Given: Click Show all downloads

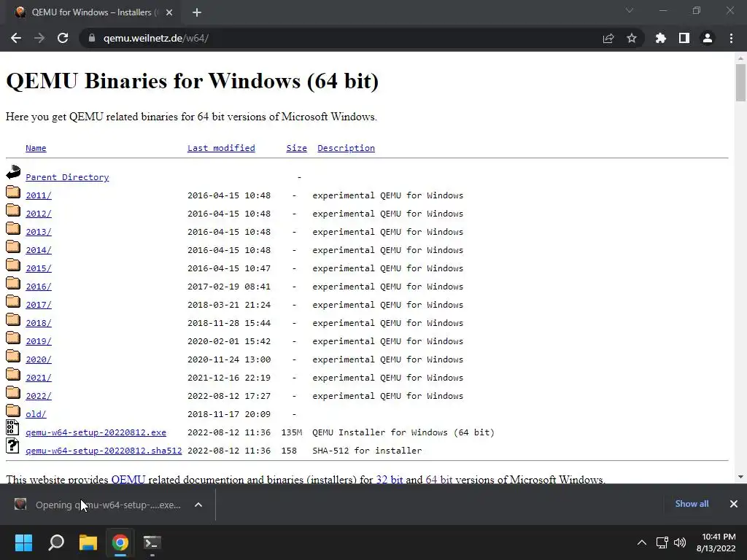Looking at the screenshot, I should click(692, 504).
